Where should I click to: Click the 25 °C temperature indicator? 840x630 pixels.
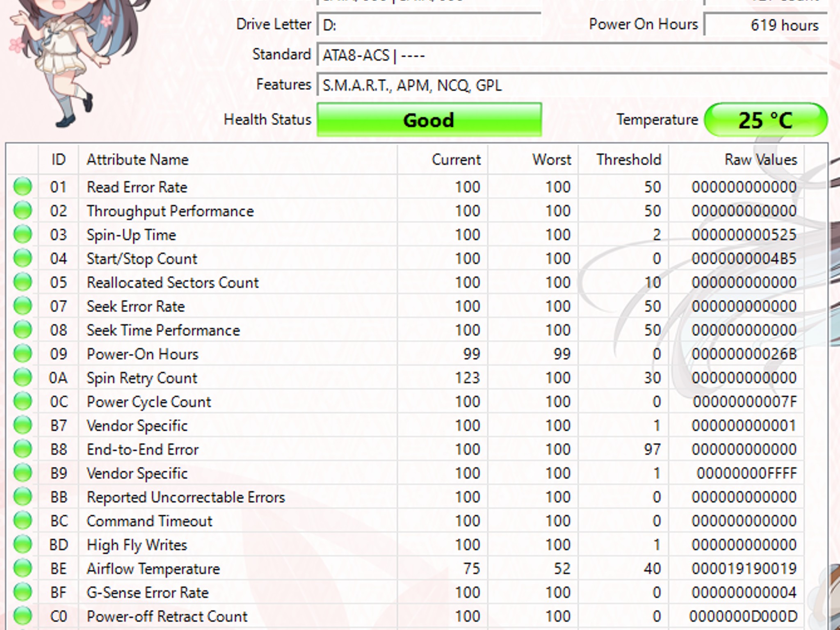[765, 120]
